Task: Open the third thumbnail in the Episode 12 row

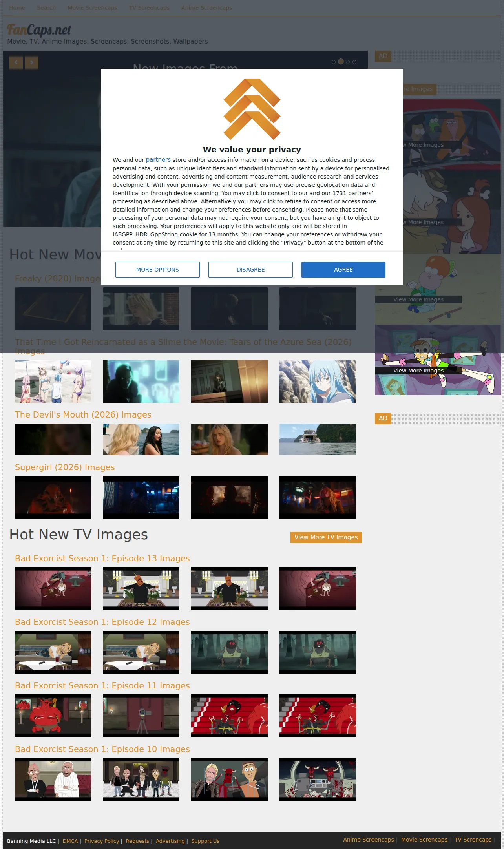Action: coord(229,652)
